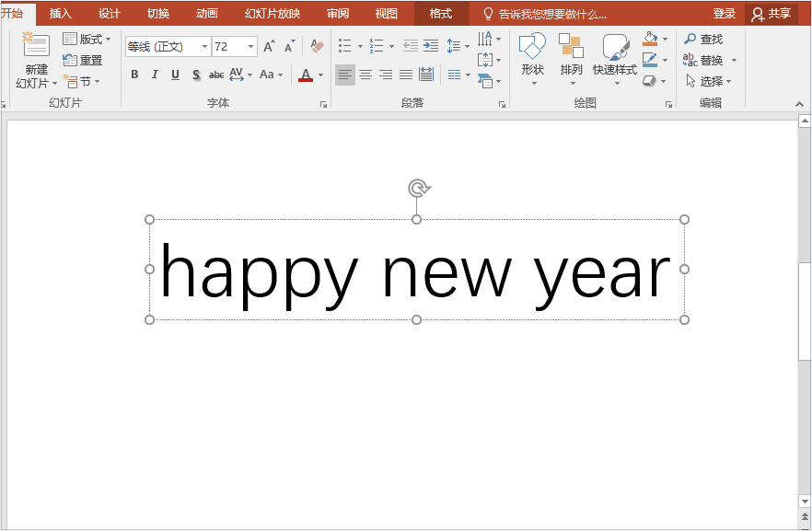Switch to the Transitions (切换) tab
This screenshot has height=531, width=812.
click(158, 14)
